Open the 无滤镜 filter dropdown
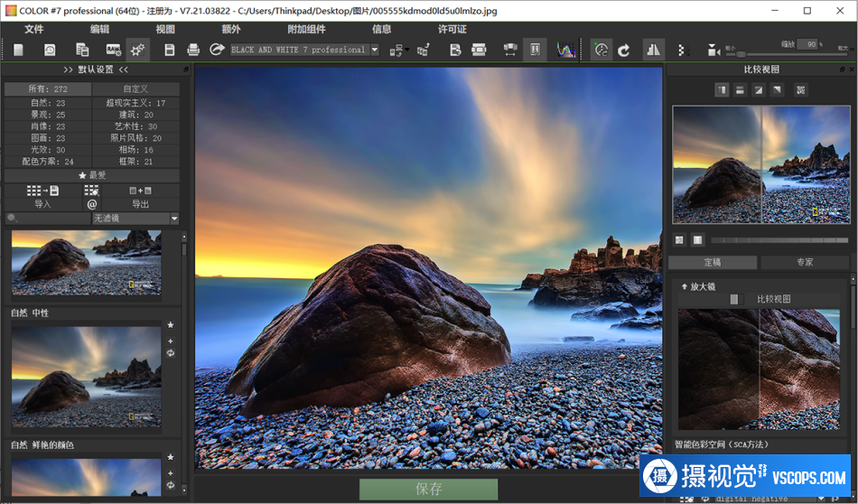The height and width of the screenshot is (504, 858). tap(174, 219)
